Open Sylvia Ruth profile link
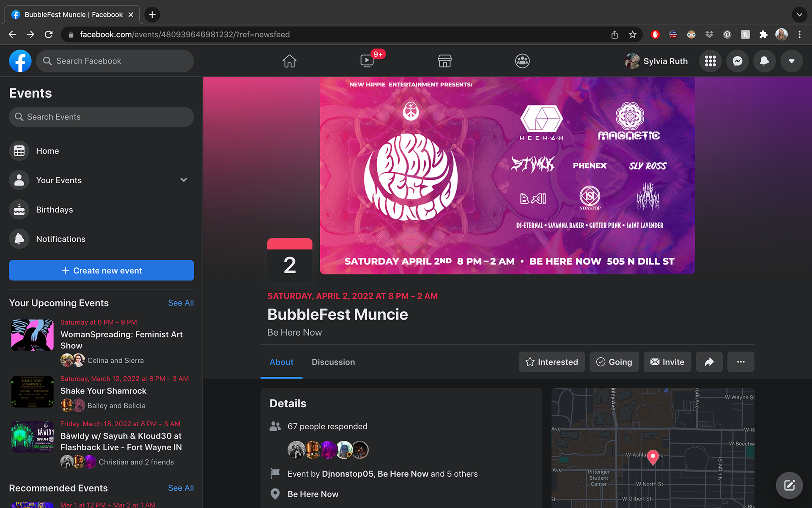The width and height of the screenshot is (812, 508). tap(656, 61)
